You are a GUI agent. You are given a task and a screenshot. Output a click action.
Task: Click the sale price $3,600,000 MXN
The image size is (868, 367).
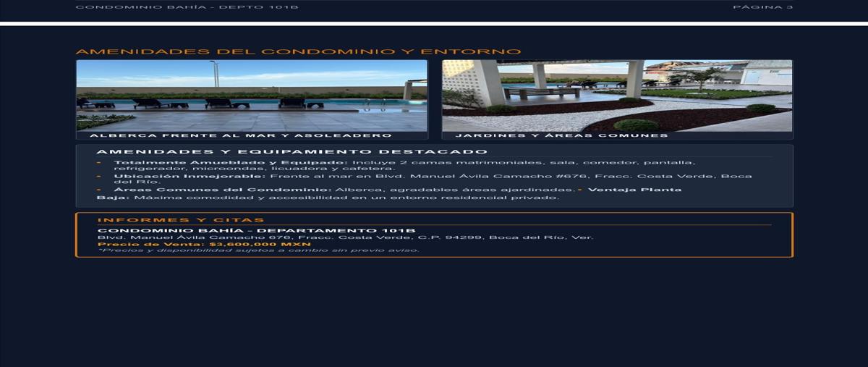pyautogui.click(x=204, y=245)
